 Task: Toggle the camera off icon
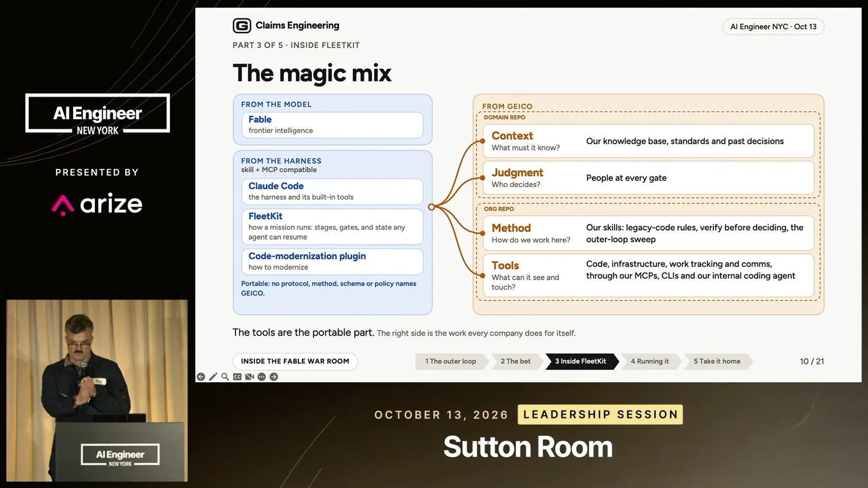250,377
